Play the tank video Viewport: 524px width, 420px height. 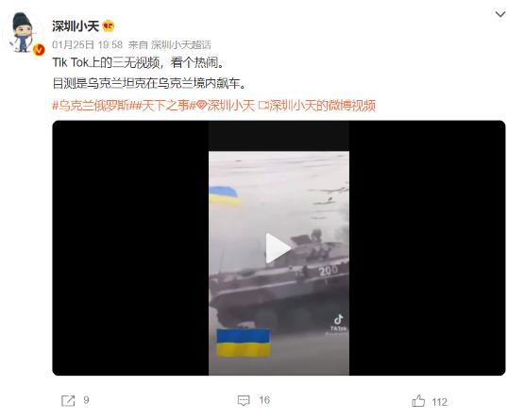pyautogui.click(x=278, y=248)
